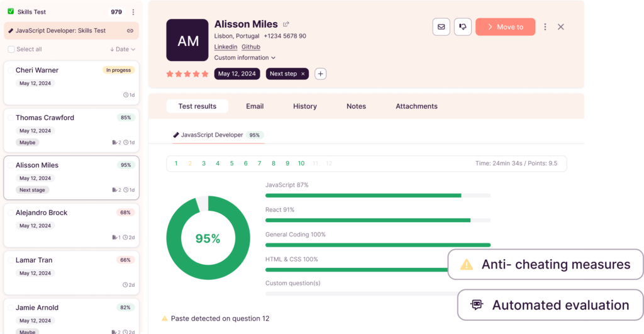Switch to the History tab
Screen dimensions: 644x334
point(304,106)
